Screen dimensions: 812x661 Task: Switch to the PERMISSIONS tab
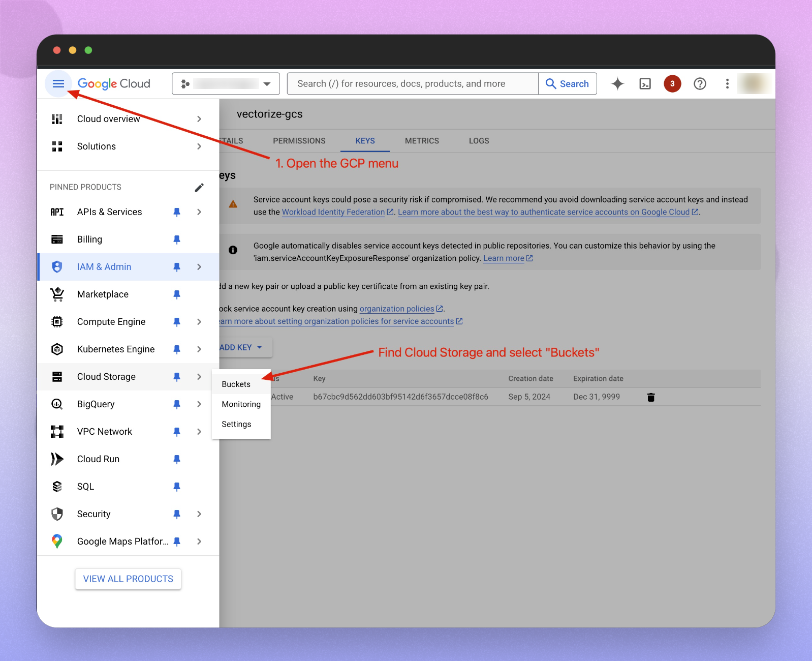coord(299,141)
